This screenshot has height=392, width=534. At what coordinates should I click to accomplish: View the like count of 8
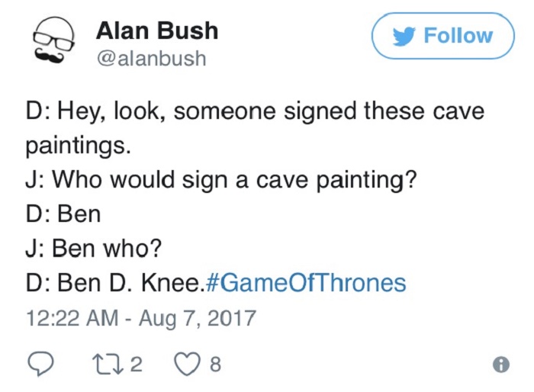[x=214, y=365]
